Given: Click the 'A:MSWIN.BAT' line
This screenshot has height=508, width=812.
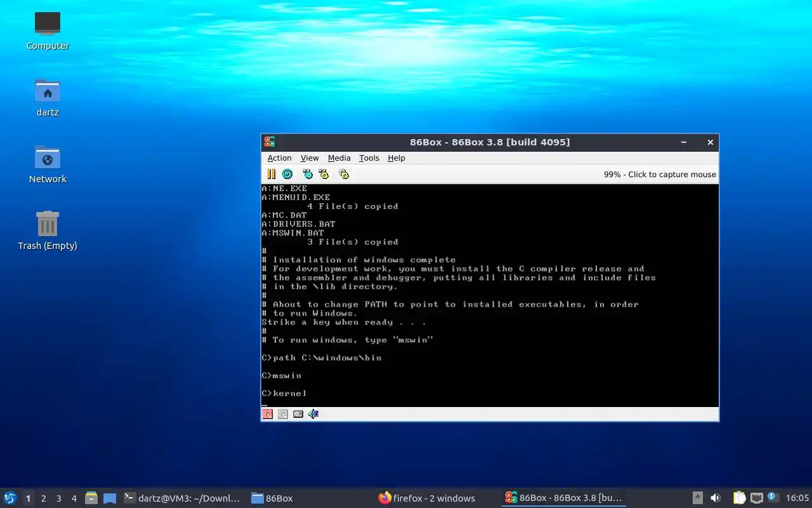Looking at the screenshot, I should (x=293, y=233).
